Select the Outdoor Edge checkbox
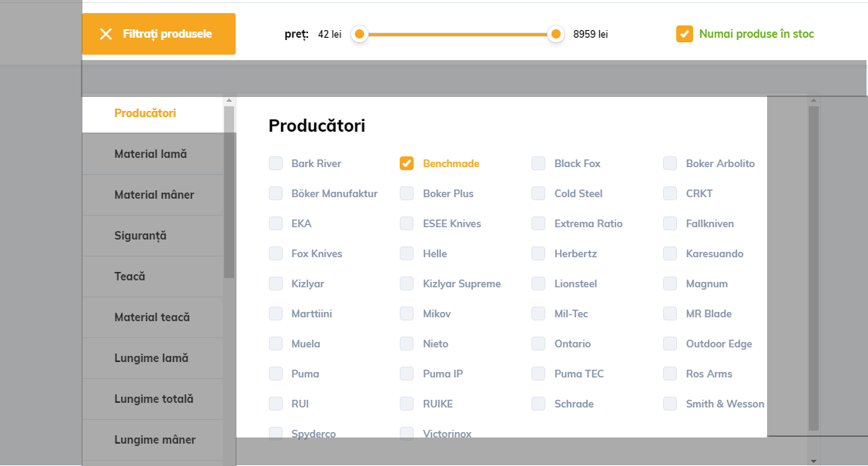 coord(670,343)
